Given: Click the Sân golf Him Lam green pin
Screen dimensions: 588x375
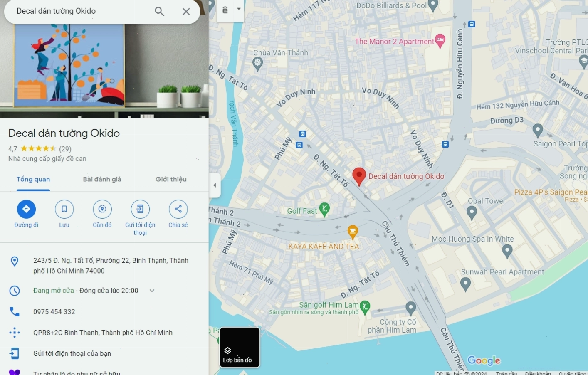Looking at the screenshot, I should [365, 307].
